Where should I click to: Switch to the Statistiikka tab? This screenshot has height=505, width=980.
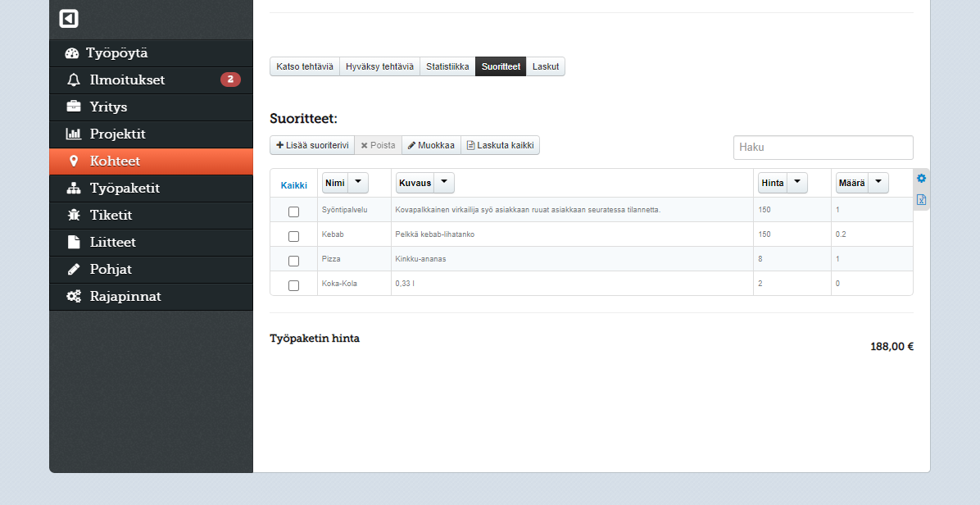(x=447, y=66)
